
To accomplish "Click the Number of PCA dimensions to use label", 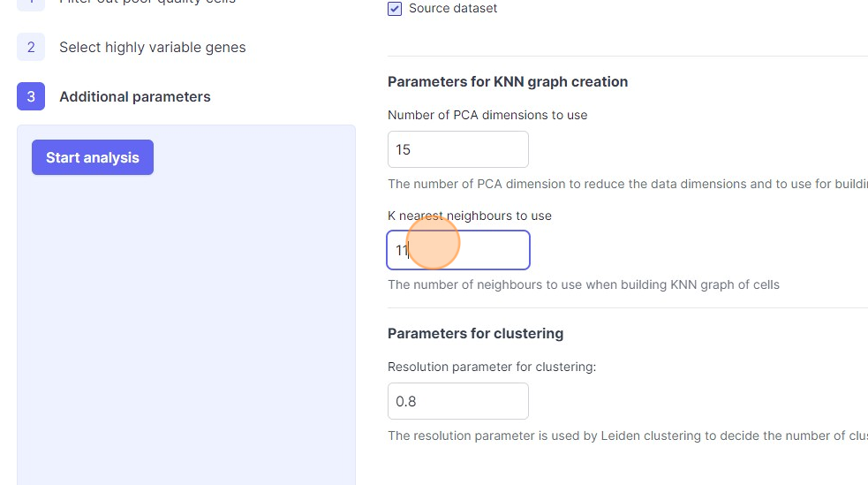I will pyautogui.click(x=487, y=115).
